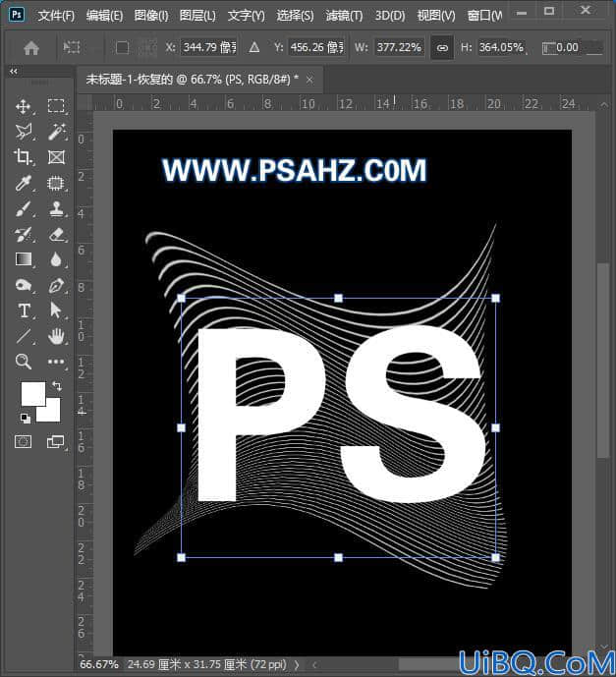Click the width W percentage field
This screenshot has height=677, width=616.
(x=399, y=47)
